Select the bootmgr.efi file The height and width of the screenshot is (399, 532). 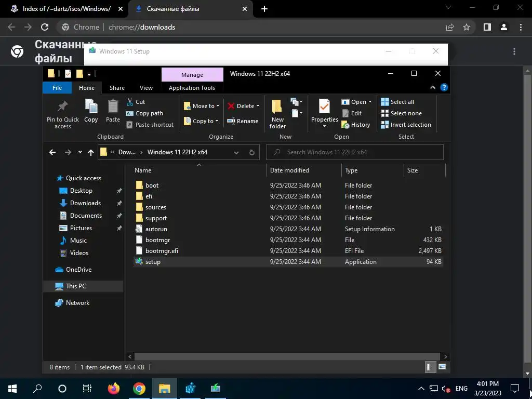(x=162, y=251)
